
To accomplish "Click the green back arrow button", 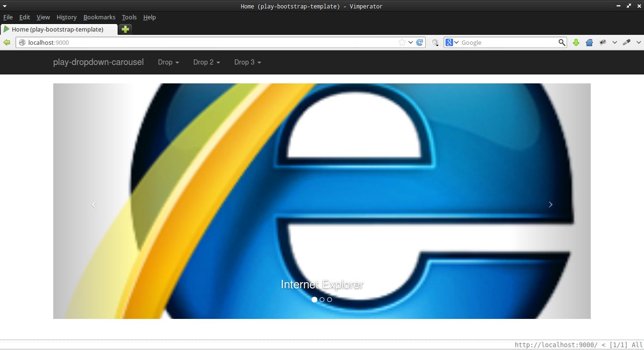I will 7,42.
